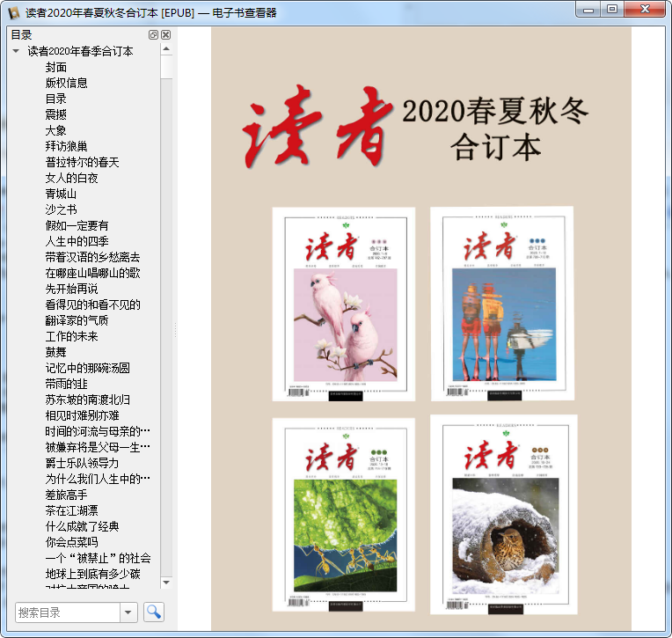Minimize the e-book viewer window
The image size is (672, 638).
(588, 10)
